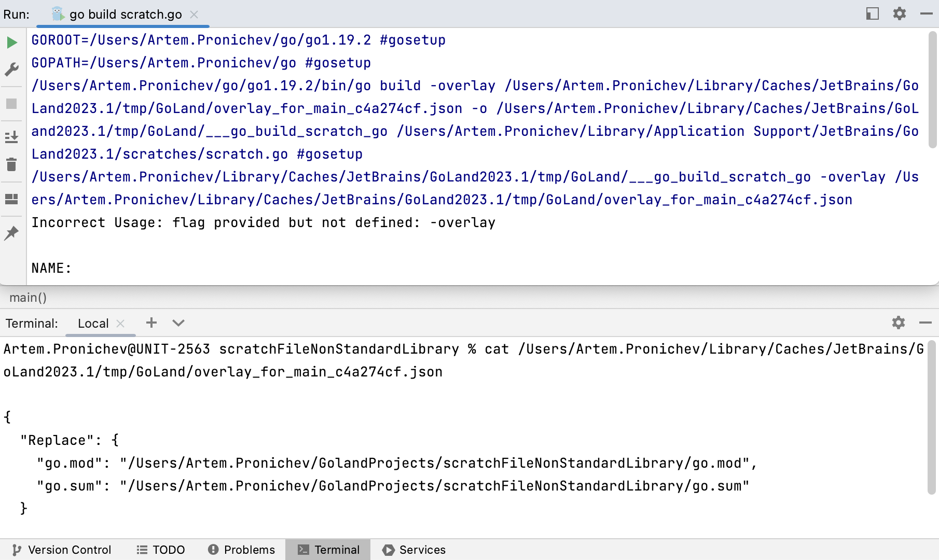Viewport: 939px width, 560px height.
Task: Open Run tool window gear options
Action: (x=900, y=13)
